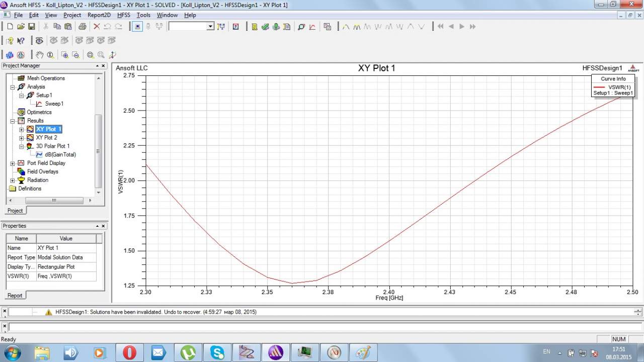Select Sweep1 under Setup1
Screen dimensions: 644x362
click(54, 104)
